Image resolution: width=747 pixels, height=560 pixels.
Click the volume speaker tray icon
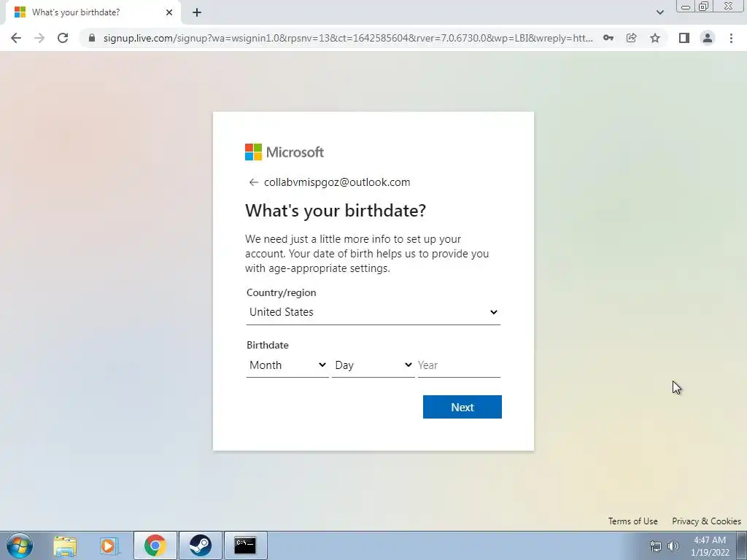tap(673, 546)
